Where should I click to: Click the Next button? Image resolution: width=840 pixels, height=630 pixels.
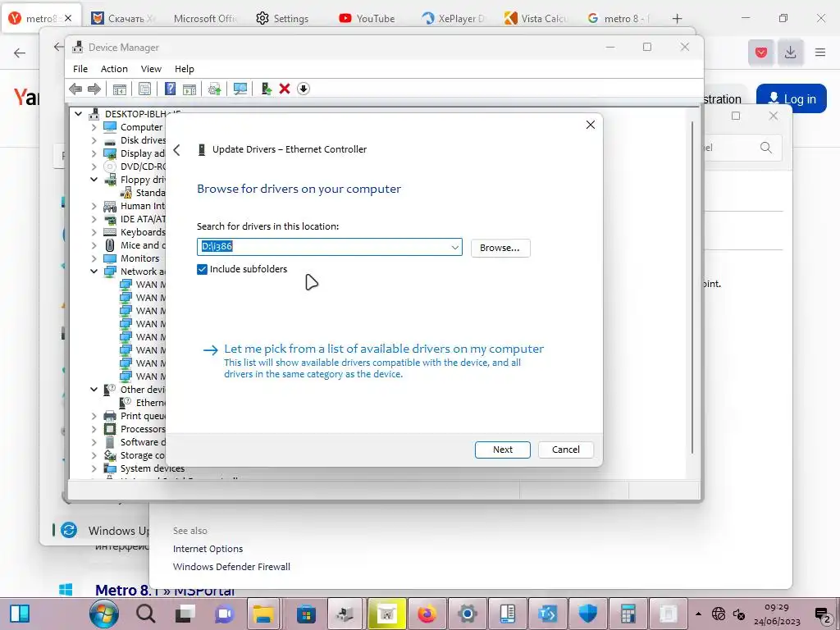(503, 450)
